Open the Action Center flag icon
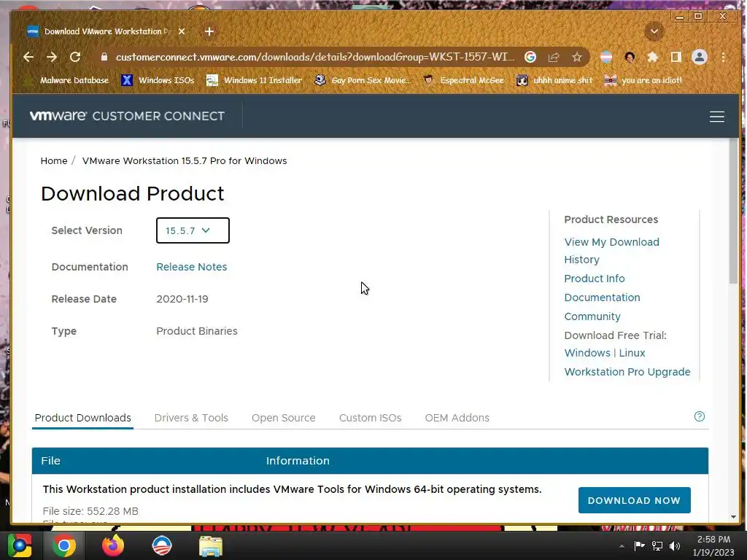Viewport: 747px width, 560px height. [639, 545]
